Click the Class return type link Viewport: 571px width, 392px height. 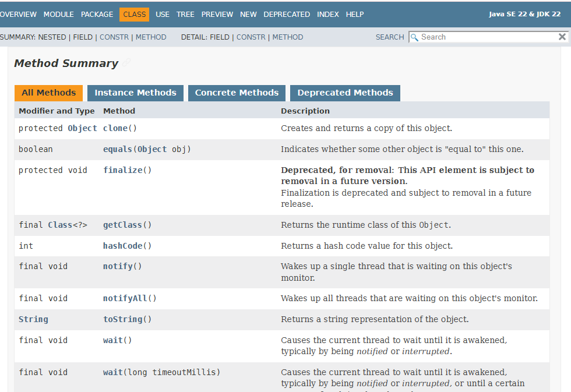point(60,225)
